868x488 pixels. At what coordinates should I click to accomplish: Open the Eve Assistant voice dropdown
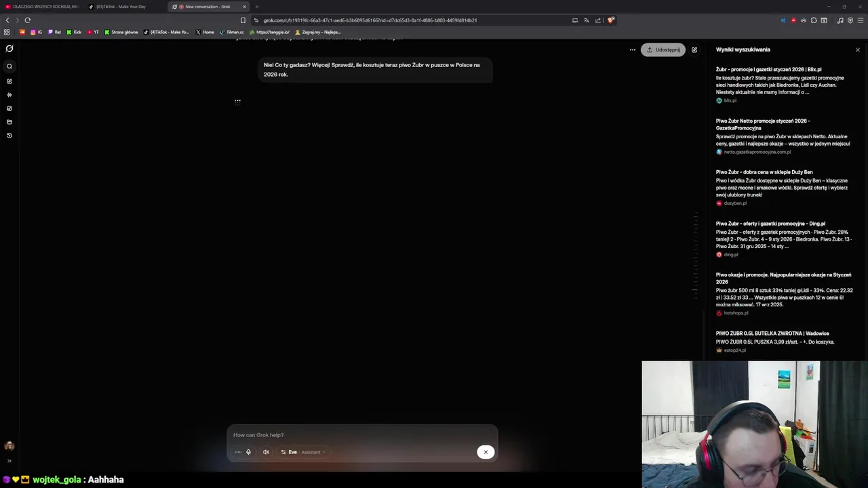pos(303,452)
